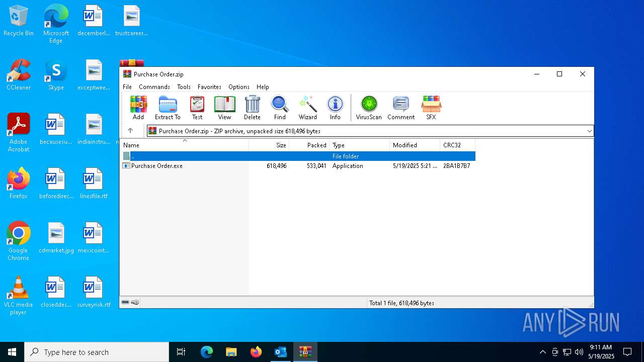Show archive Info icon
This screenshot has width=644, height=362.
[x=335, y=108]
